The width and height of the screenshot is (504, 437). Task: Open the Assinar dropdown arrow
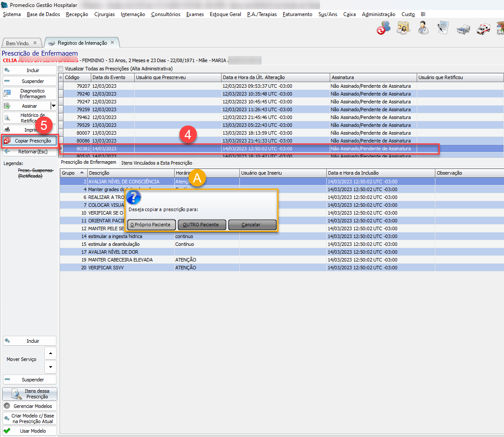tap(53, 106)
